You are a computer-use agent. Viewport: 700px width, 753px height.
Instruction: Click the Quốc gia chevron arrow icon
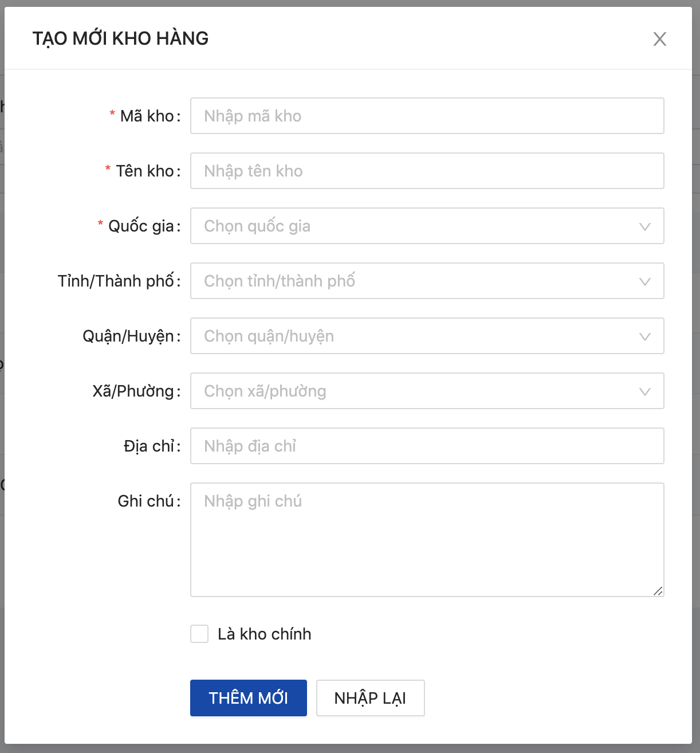[x=645, y=226]
